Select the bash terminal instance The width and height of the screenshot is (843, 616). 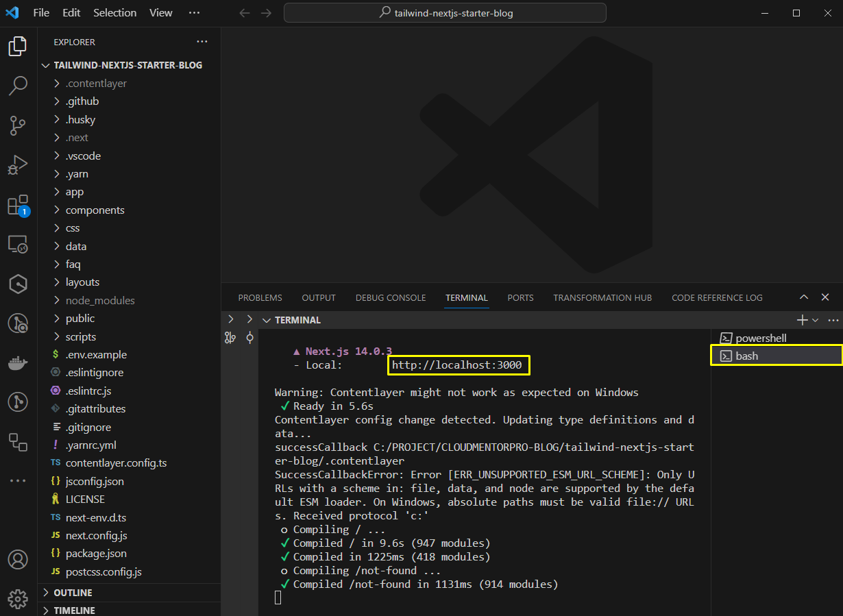tap(746, 356)
